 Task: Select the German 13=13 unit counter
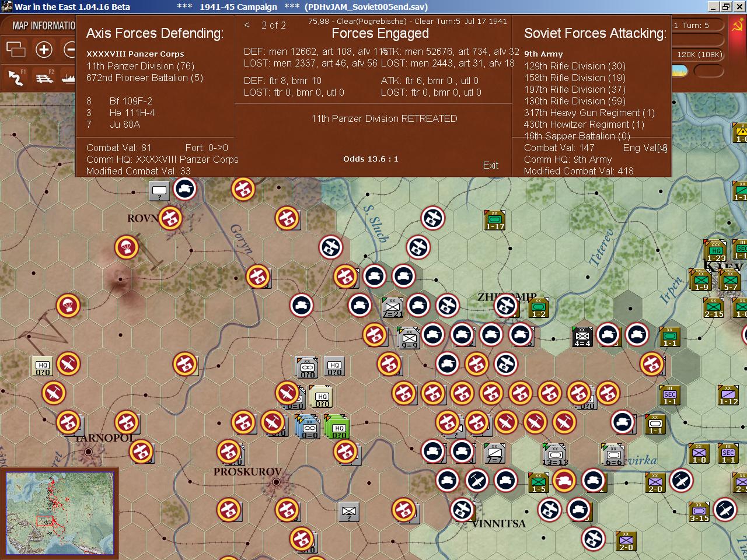pyautogui.click(x=554, y=455)
